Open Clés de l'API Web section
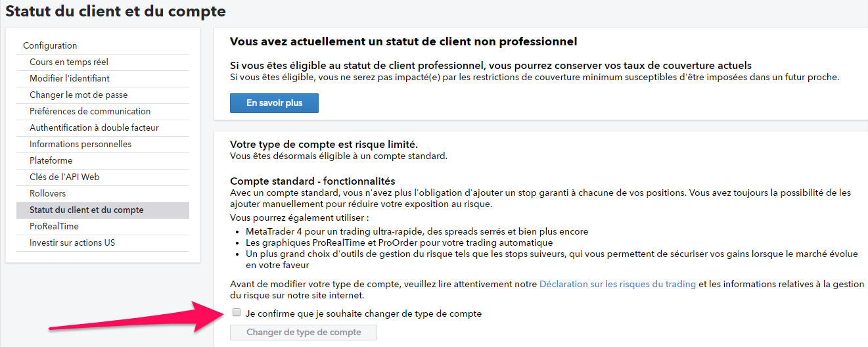 tap(64, 177)
